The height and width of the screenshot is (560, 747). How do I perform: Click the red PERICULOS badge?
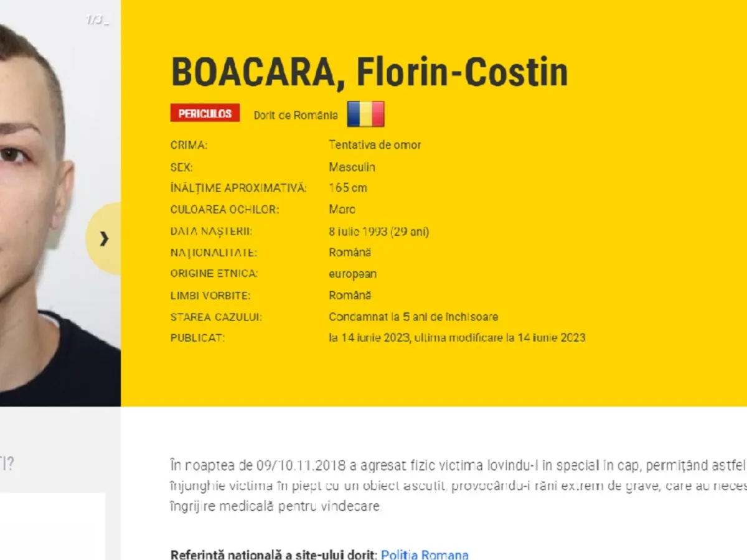205,113
